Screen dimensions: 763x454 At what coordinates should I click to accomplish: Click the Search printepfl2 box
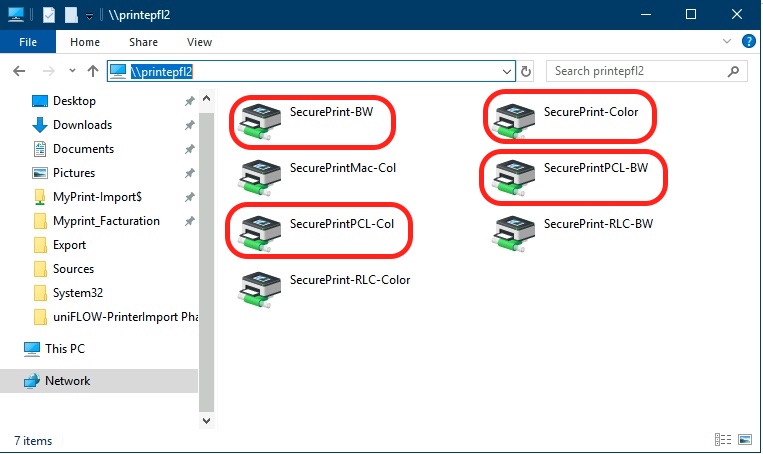pyautogui.click(x=647, y=72)
